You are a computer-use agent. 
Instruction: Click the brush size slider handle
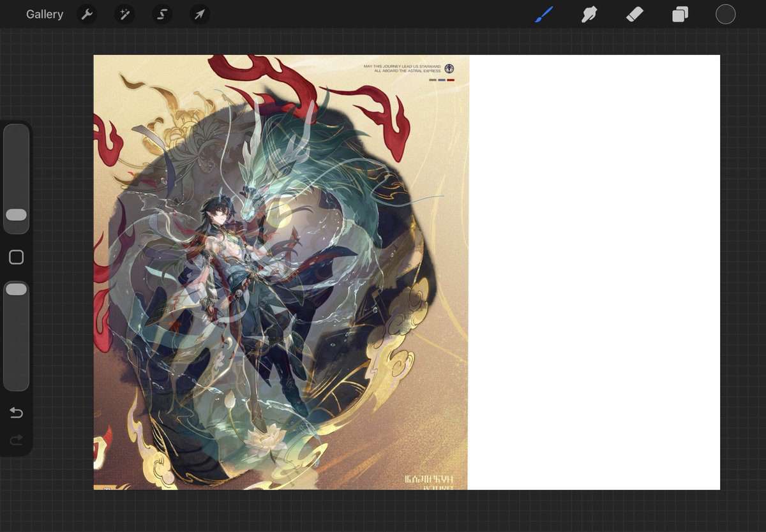(x=16, y=215)
